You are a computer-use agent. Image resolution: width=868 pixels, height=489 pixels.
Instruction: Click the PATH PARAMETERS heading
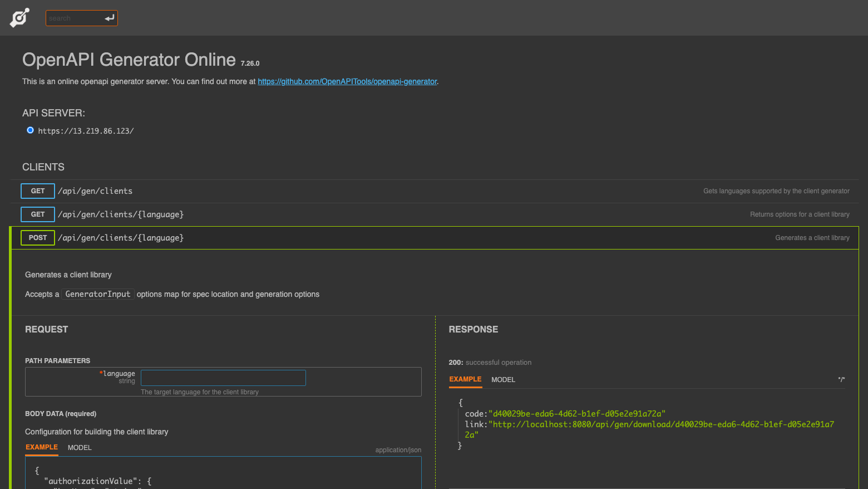click(57, 361)
